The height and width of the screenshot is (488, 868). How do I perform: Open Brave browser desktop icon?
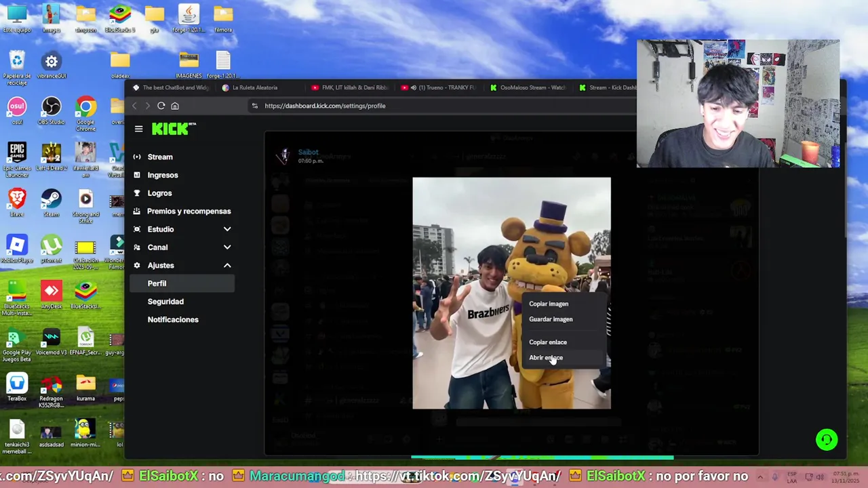(17, 203)
